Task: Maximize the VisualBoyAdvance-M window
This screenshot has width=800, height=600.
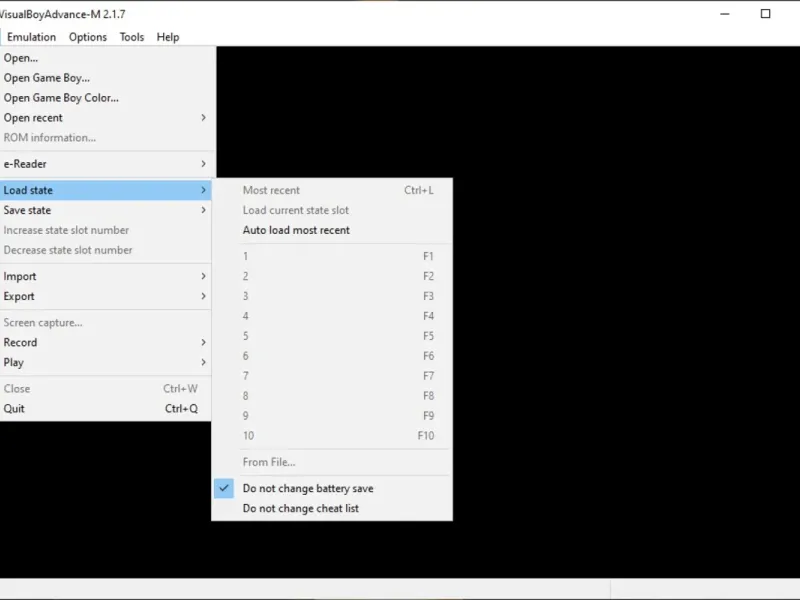Action: pyautogui.click(x=765, y=14)
